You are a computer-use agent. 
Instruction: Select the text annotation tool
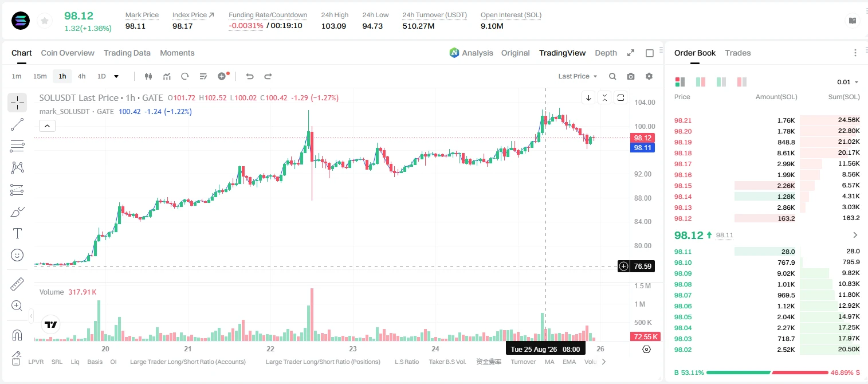pyautogui.click(x=17, y=233)
